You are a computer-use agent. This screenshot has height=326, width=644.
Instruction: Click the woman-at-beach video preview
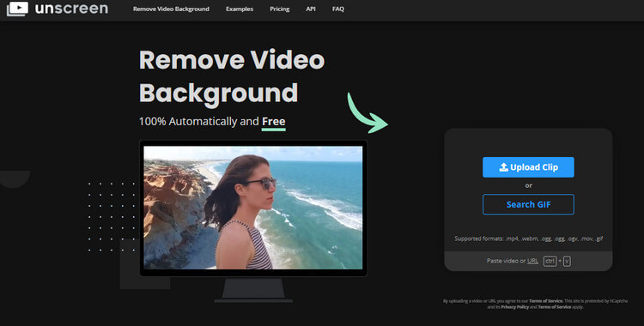pos(253,208)
